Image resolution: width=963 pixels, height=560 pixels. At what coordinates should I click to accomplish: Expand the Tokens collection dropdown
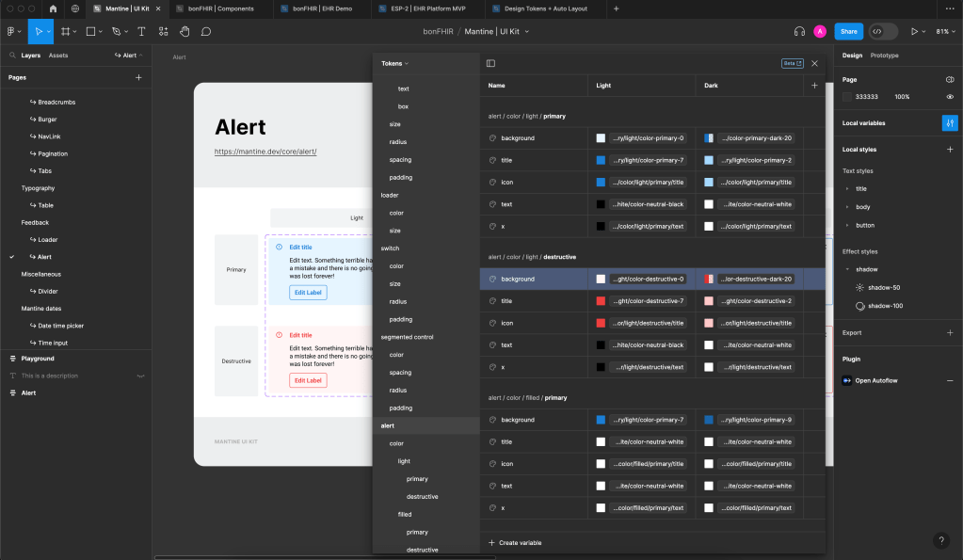click(x=394, y=63)
